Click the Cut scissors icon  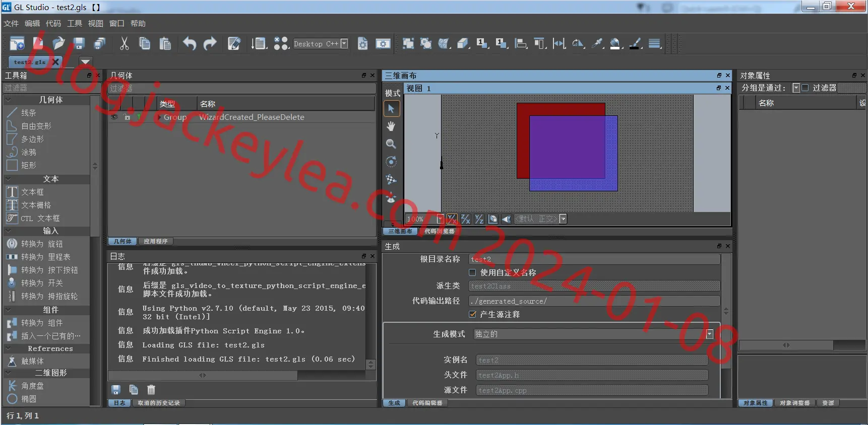point(124,44)
